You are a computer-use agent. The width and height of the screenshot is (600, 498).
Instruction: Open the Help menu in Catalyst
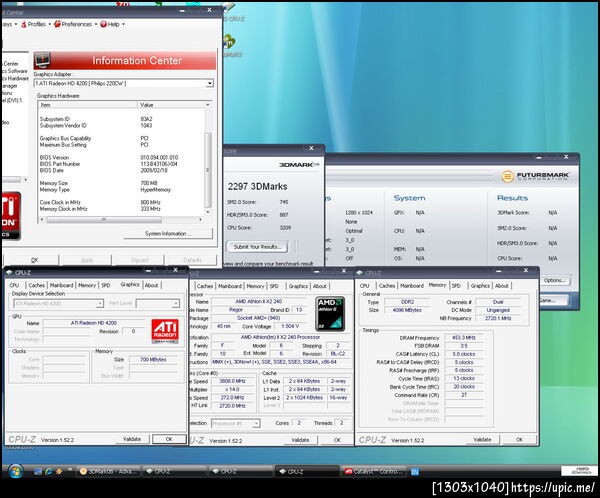[112, 24]
